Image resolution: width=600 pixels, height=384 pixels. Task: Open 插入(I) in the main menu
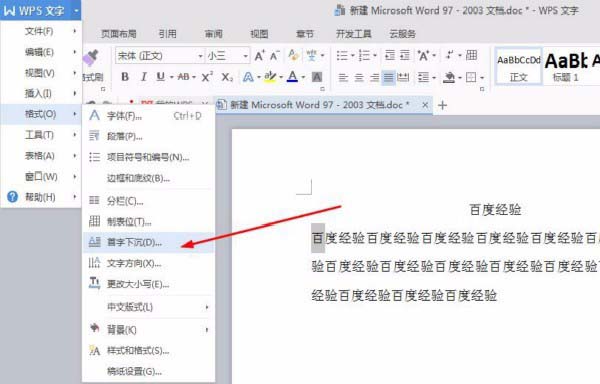tap(41, 93)
